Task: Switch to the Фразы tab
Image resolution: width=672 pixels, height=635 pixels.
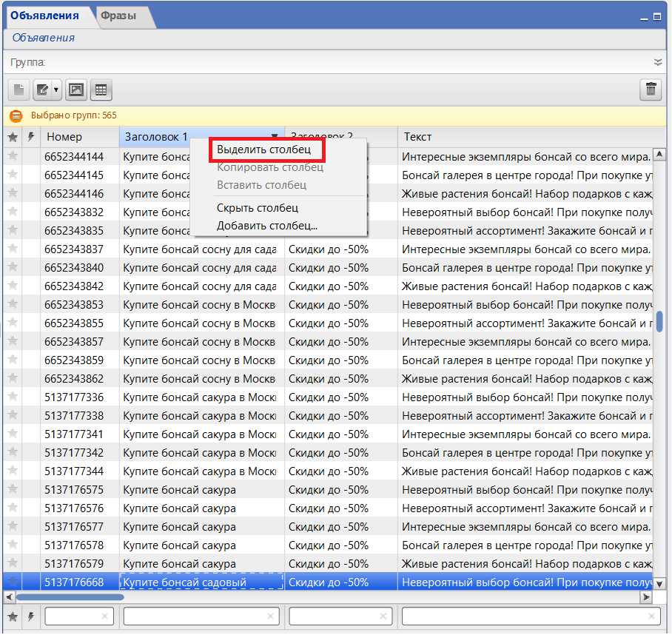Action: click(118, 16)
